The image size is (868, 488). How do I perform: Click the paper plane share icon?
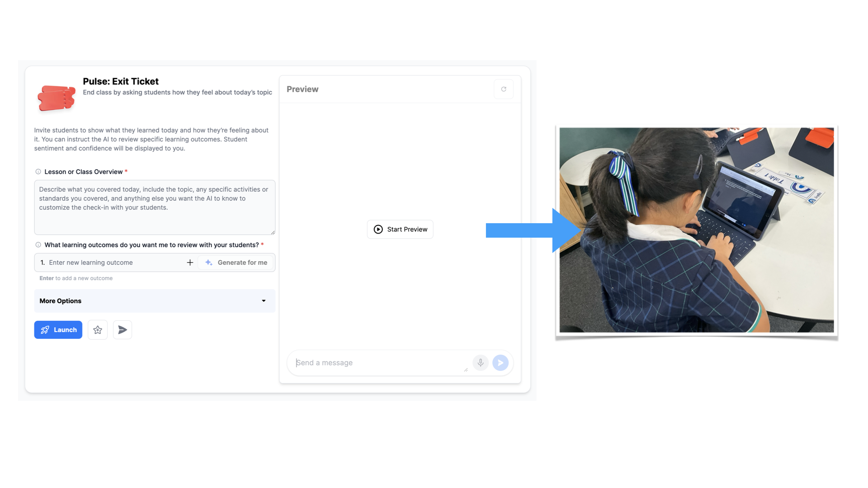(122, 329)
